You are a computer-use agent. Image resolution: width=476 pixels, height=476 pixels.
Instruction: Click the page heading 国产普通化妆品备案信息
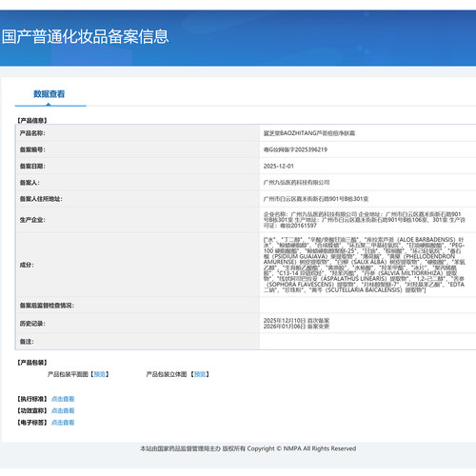point(86,36)
